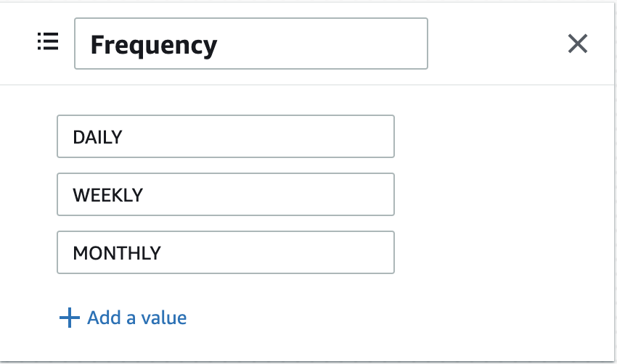This screenshot has height=364, width=617.
Task: Place the cursor in the DAILY text box
Action: (226, 136)
